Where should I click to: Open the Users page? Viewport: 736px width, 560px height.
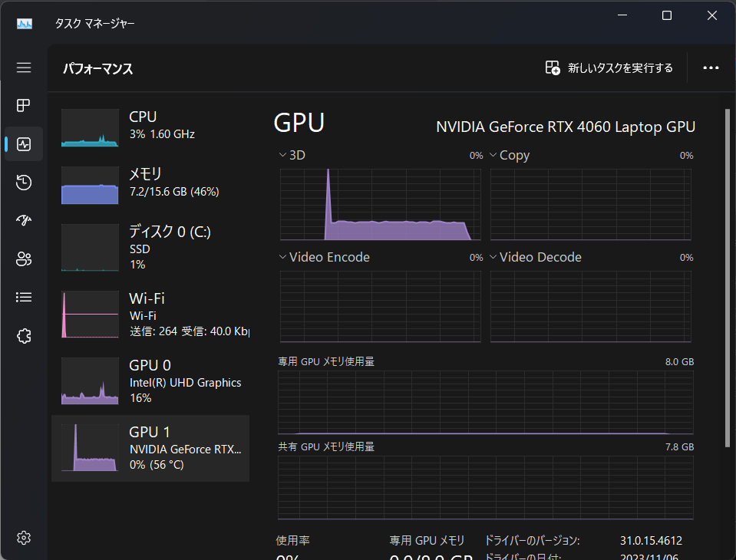point(23,259)
